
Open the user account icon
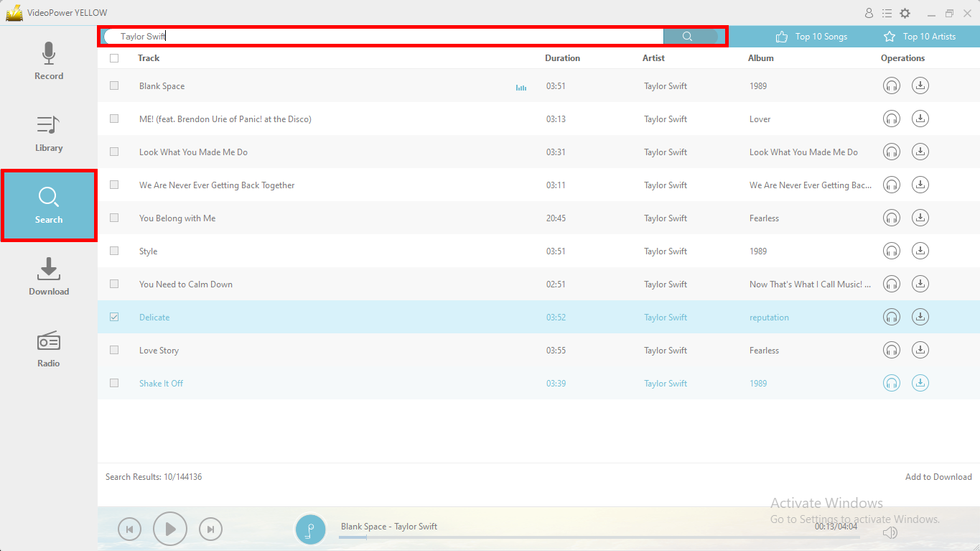[869, 12]
